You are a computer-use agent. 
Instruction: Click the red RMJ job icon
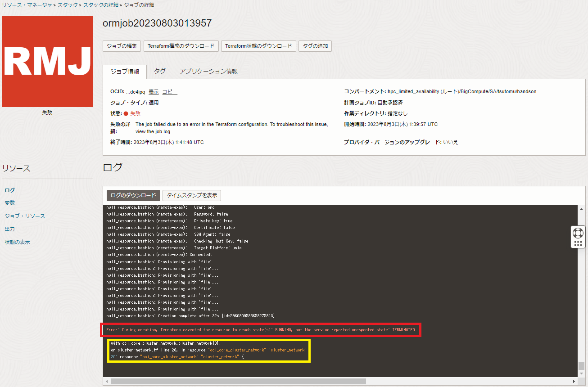point(47,62)
